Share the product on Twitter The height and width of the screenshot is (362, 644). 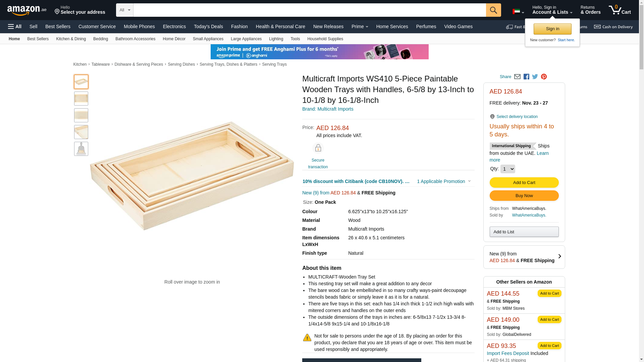(x=535, y=77)
